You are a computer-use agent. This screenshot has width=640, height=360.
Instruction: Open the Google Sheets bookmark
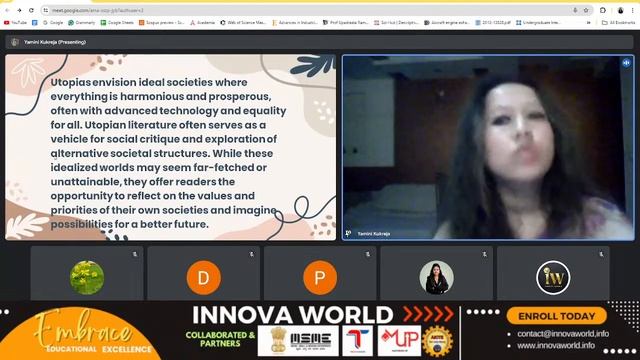pyautogui.click(x=117, y=23)
